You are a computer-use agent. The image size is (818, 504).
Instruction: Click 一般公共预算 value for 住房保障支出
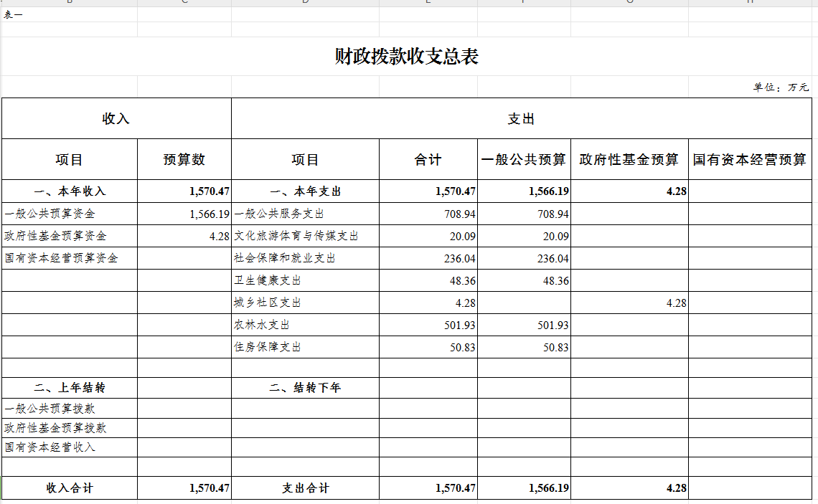[x=525, y=347]
